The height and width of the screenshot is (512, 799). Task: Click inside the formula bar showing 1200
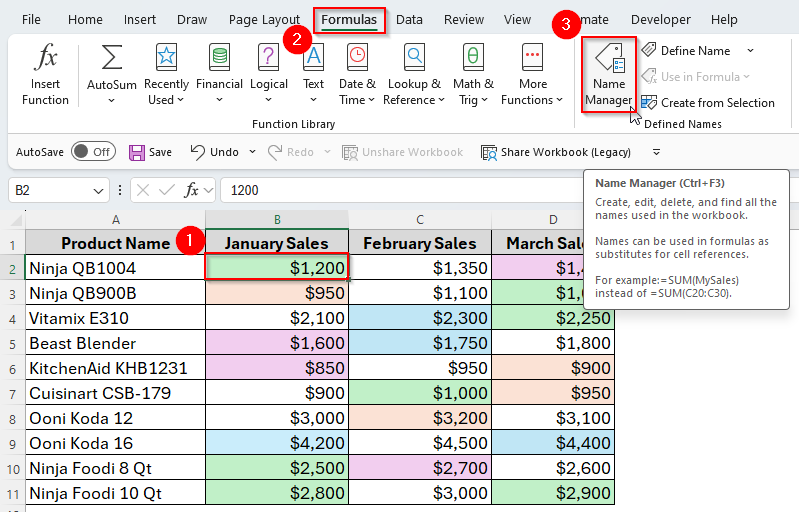tap(400, 190)
